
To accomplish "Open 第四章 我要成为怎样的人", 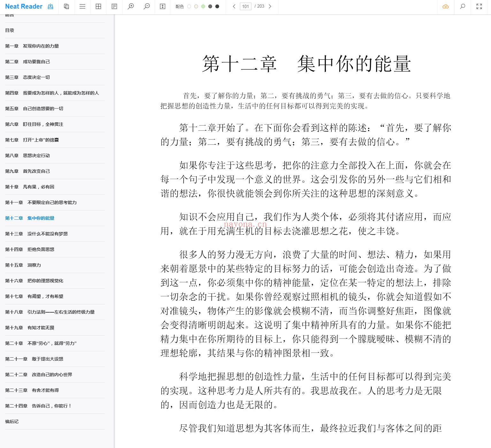I will pos(55,93).
